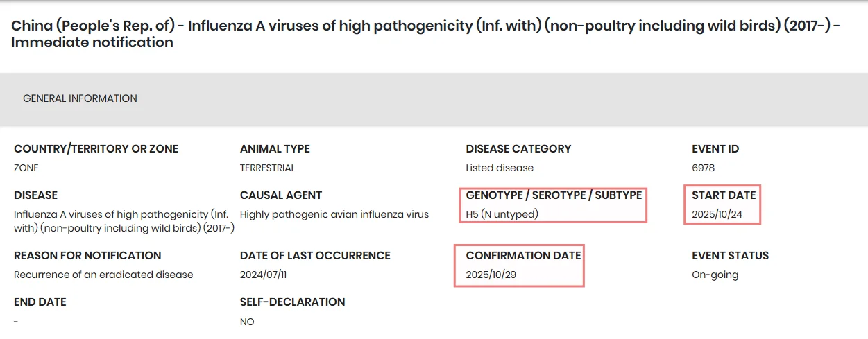Click the CAUSAL AGENT label
868x339 pixels.
pos(281,195)
